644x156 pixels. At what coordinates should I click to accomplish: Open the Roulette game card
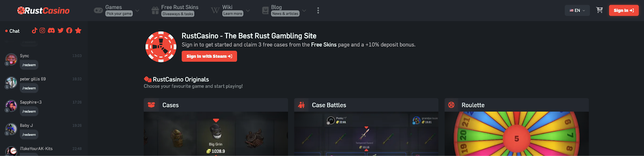point(516,127)
